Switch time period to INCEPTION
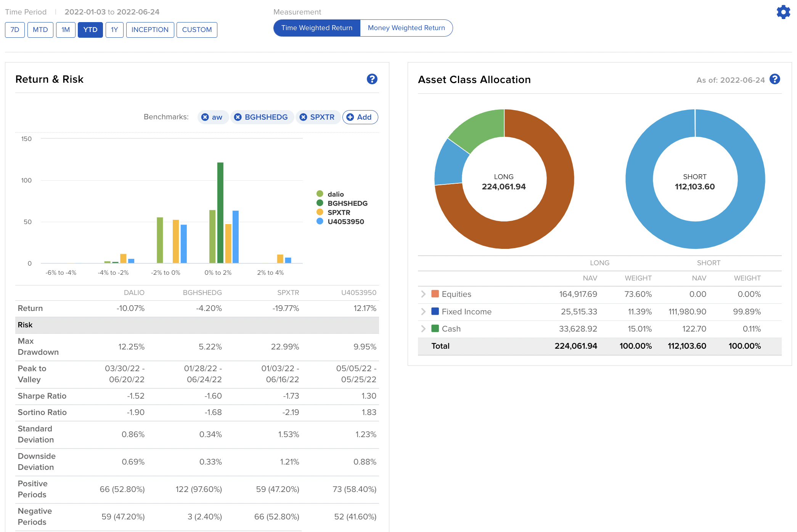The height and width of the screenshot is (532, 797). click(150, 30)
